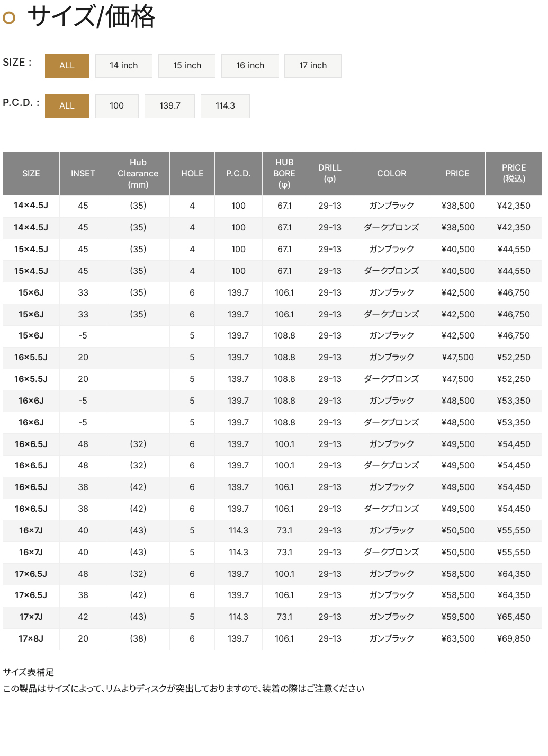Screen dimensions: 548x756
Task: Click the HUB BORE column header
Action: coord(284,174)
